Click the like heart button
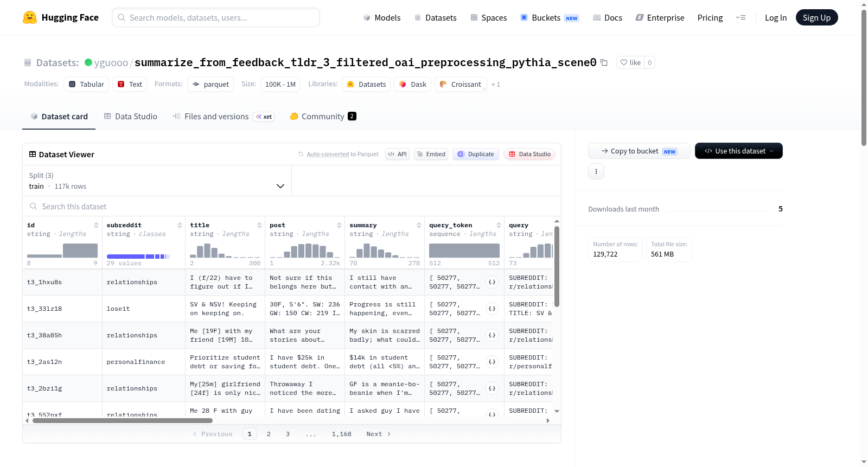 point(630,62)
